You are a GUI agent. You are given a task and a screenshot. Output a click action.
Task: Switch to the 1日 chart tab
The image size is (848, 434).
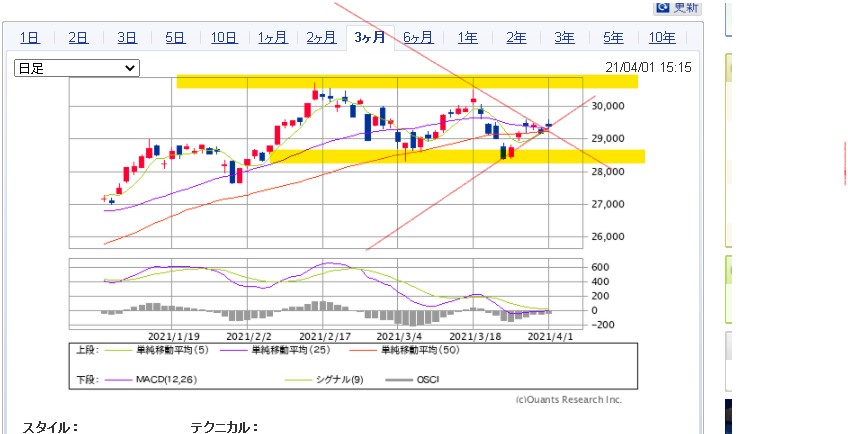[30, 38]
